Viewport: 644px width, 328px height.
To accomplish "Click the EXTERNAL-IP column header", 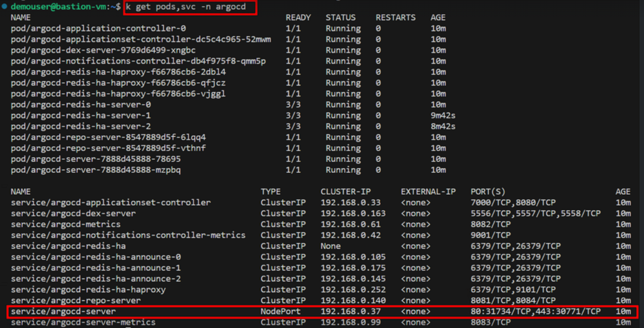I will pyautogui.click(x=428, y=191).
